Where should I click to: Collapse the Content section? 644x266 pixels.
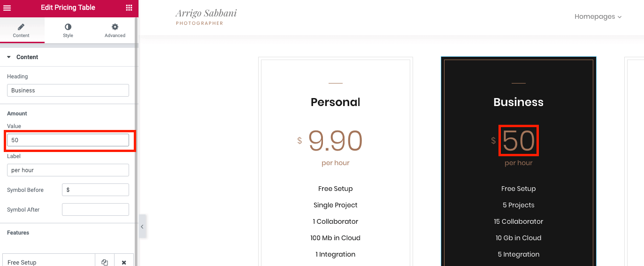(9, 57)
